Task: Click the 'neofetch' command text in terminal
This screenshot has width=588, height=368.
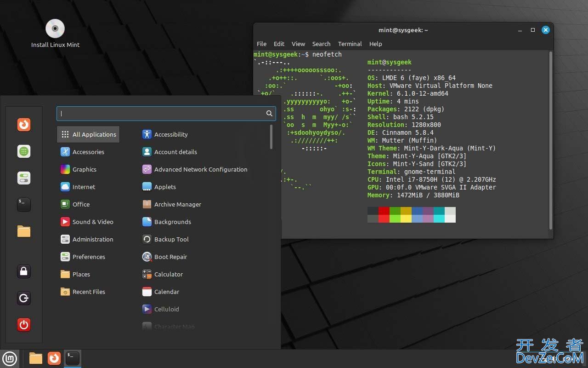Action: pyautogui.click(x=327, y=54)
